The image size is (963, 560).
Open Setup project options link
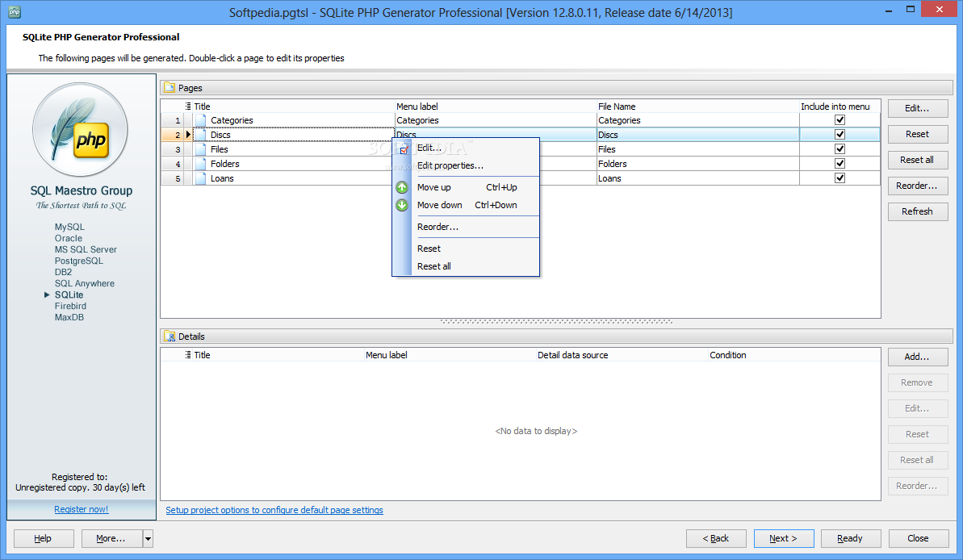(274, 510)
